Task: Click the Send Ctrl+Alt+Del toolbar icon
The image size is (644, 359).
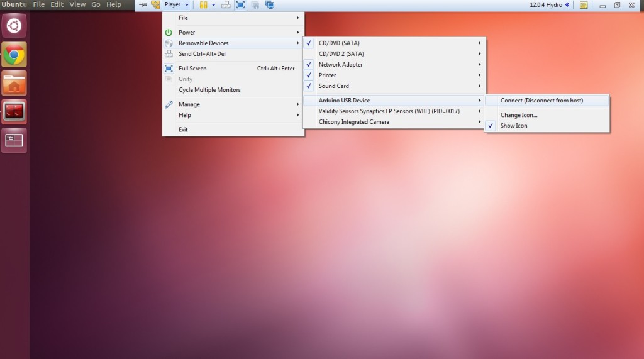Action: click(225, 5)
